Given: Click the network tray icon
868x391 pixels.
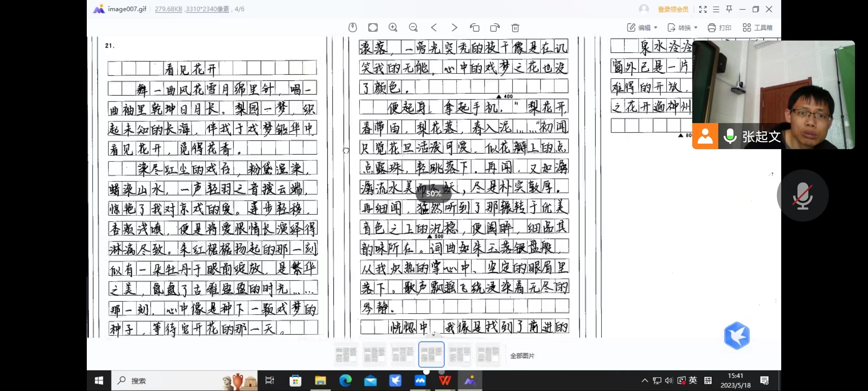Looking at the screenshot, I should [657, 381].
